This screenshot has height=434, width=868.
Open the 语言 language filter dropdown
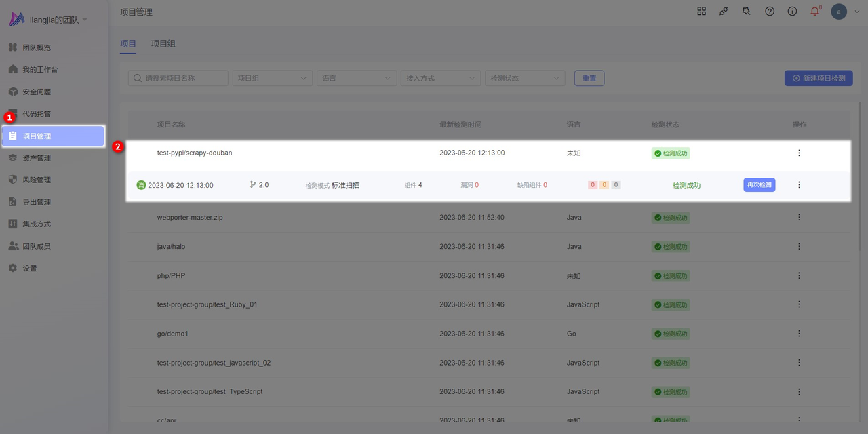(x=357, y=79)
